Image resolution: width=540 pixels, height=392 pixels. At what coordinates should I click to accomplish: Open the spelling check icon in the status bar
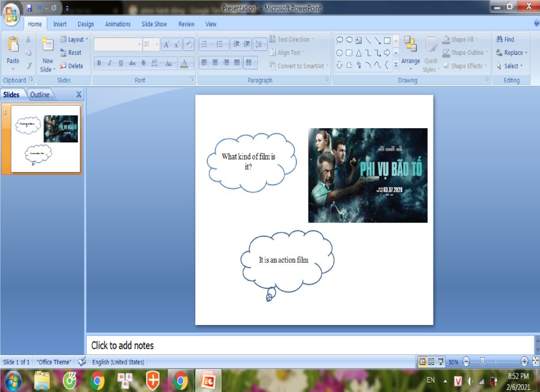pos(82,362)
